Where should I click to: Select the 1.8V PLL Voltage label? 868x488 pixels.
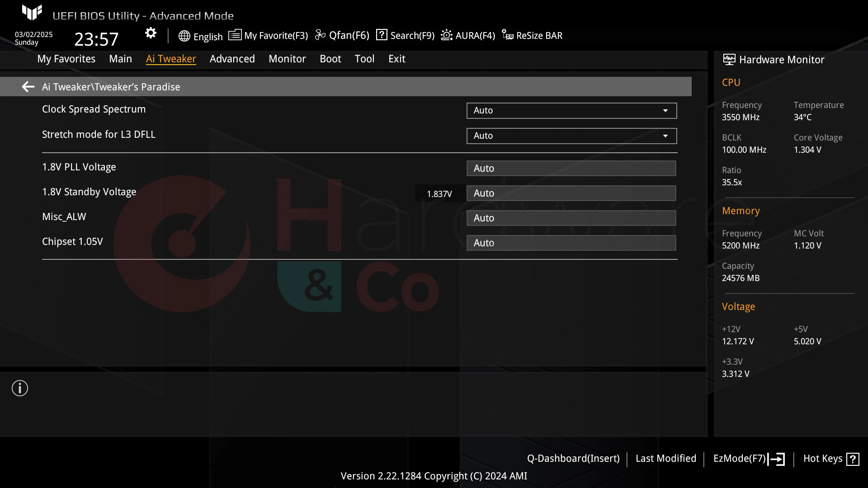coord(79,167)
